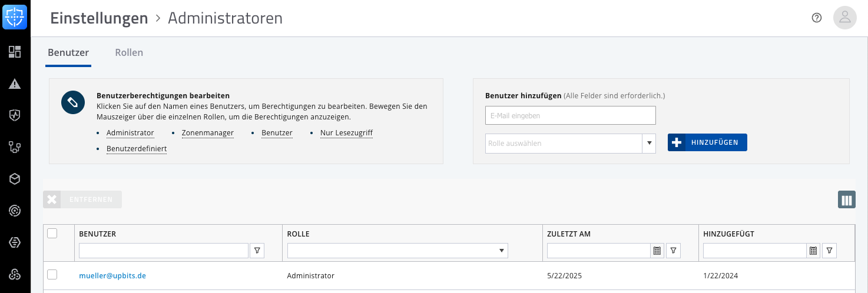Select the Benutzer tab
Screen dimensions: 868x293
point(68,52)
